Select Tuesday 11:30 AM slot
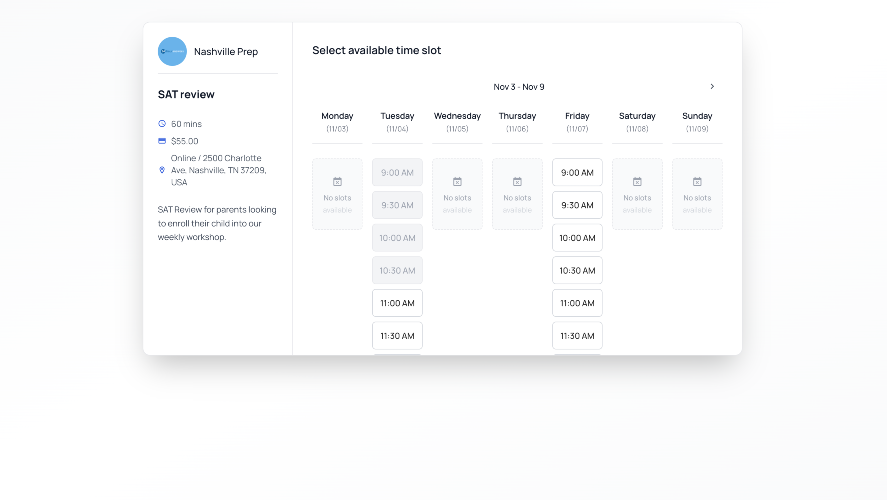The height and width of the screenshot is (500, 887). [397, 336]
